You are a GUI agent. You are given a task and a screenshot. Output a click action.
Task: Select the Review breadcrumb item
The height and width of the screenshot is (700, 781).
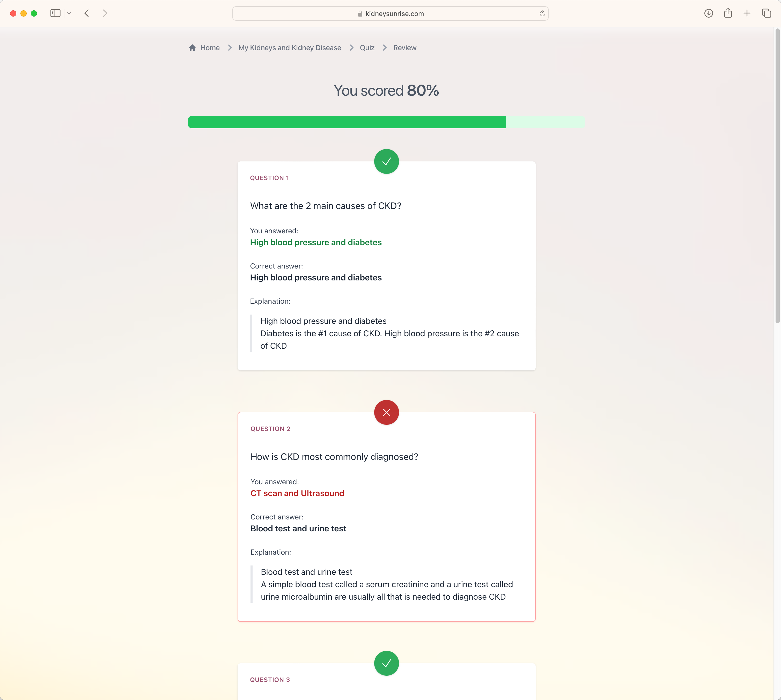pyautogui.click(x=404, y=47)
